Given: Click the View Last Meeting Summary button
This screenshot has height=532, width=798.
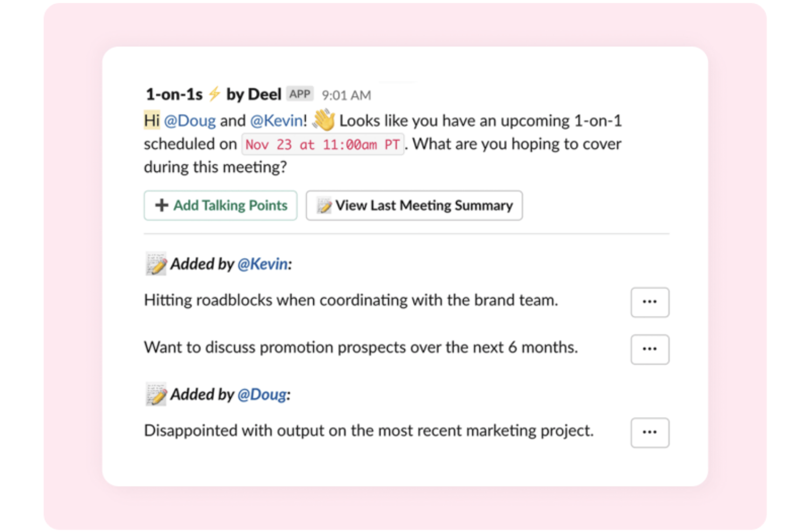Looking at the screenshot, I should tap(414, 205).
